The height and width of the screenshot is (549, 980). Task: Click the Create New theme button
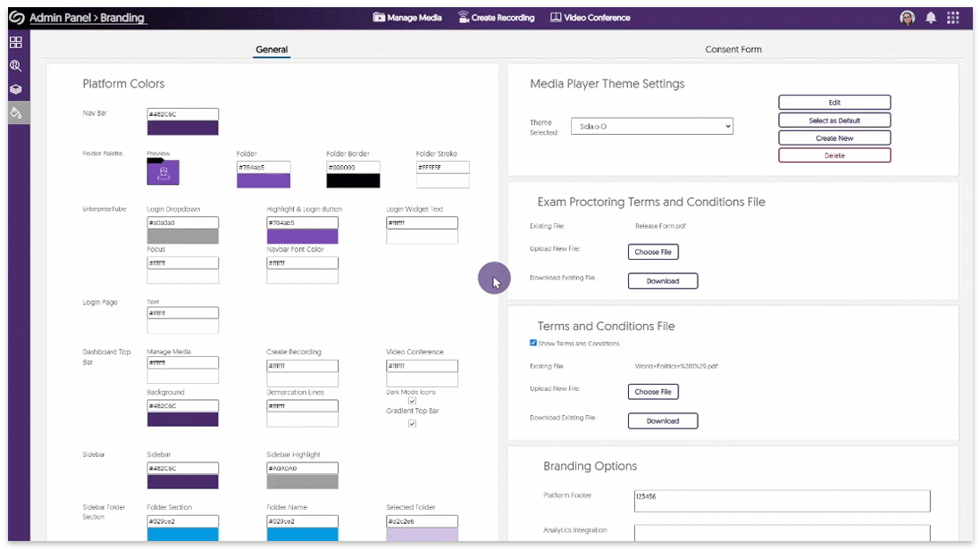click(833, 138)
